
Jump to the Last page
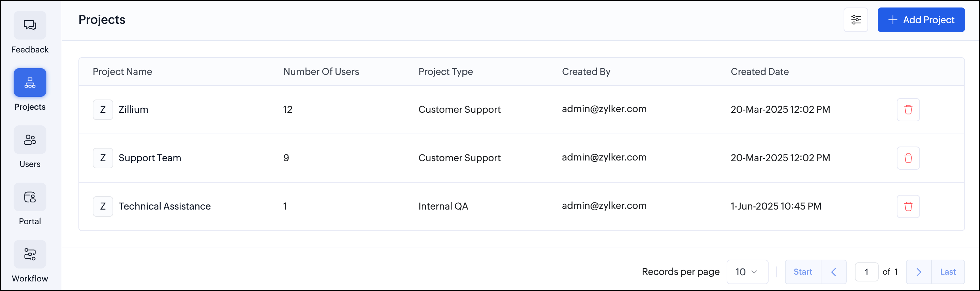[x=947, y=272]
